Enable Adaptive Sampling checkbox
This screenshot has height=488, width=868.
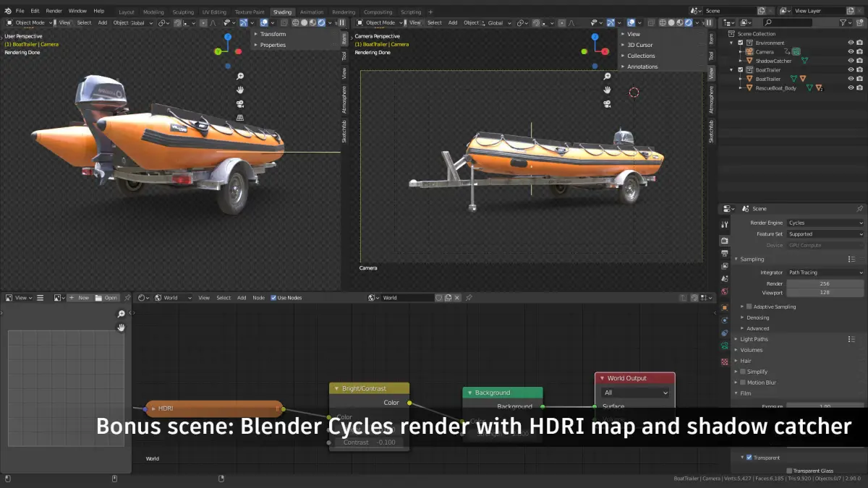click(x=749, y=307)
